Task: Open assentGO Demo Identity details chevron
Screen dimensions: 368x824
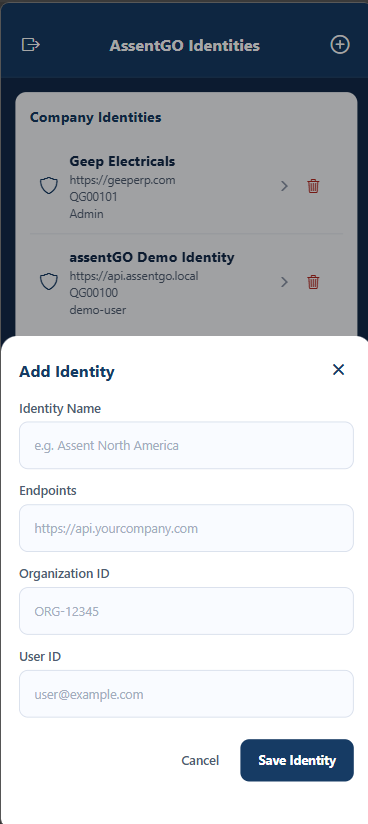Action: pyautogui.click(x=284, y=282)
